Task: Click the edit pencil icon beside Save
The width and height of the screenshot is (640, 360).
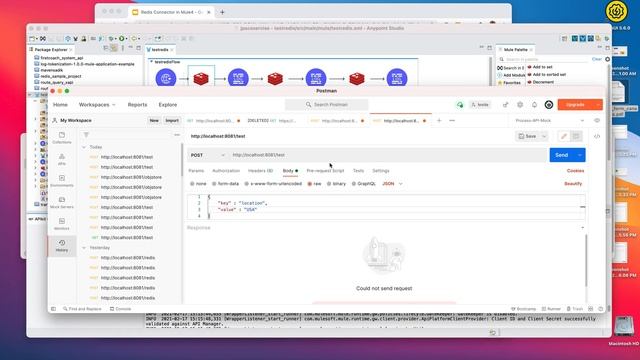Action: pos(564,136)
